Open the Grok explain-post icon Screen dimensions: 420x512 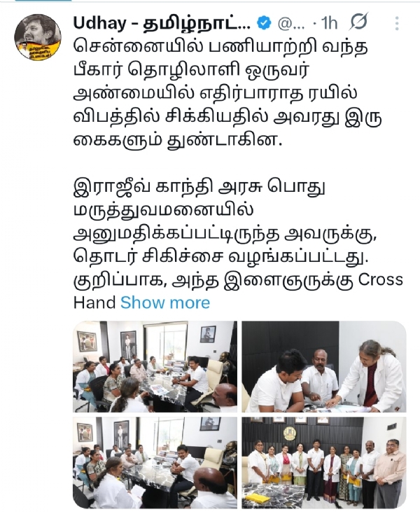coord(358,22)
